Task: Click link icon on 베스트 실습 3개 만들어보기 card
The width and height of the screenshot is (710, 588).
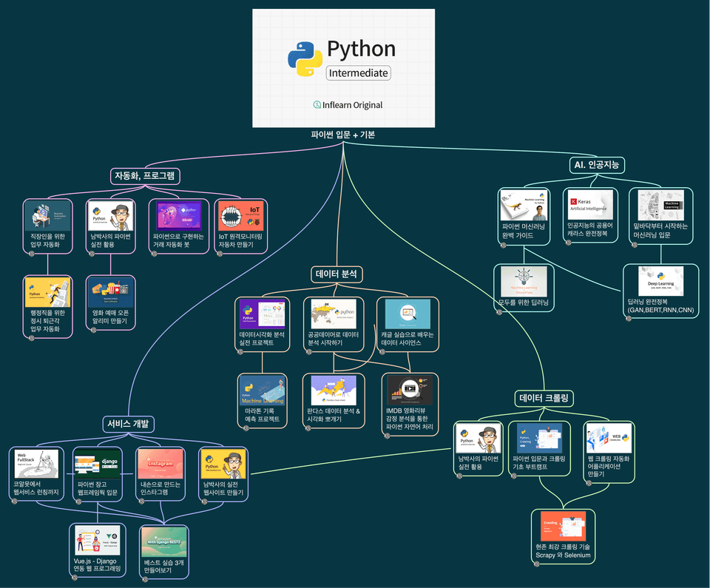Action: tap(146, 579)
